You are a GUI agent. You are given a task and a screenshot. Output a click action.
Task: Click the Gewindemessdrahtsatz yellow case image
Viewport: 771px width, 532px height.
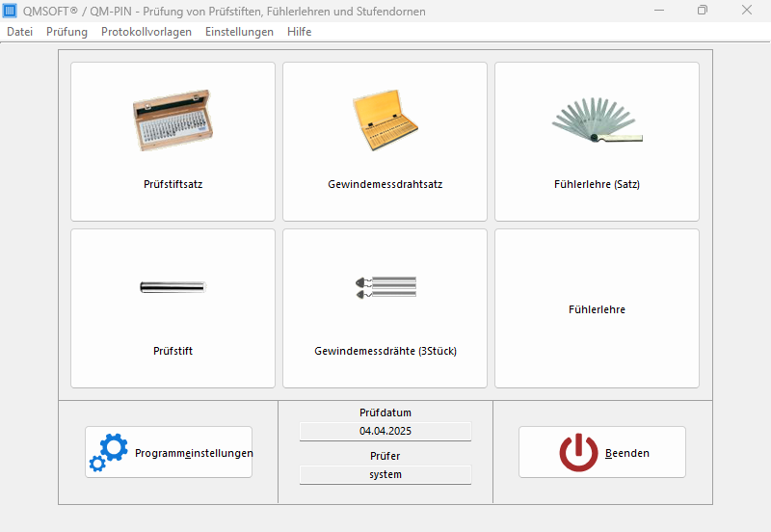click(385, 120)
